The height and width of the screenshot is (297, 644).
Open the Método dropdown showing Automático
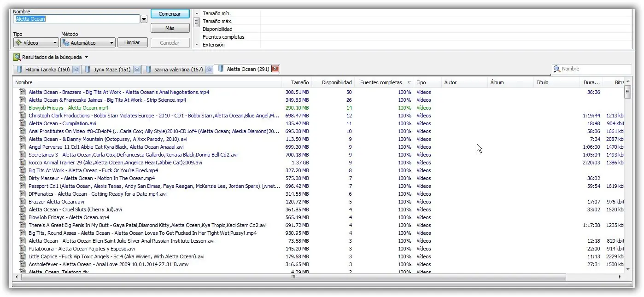(88, 42)
